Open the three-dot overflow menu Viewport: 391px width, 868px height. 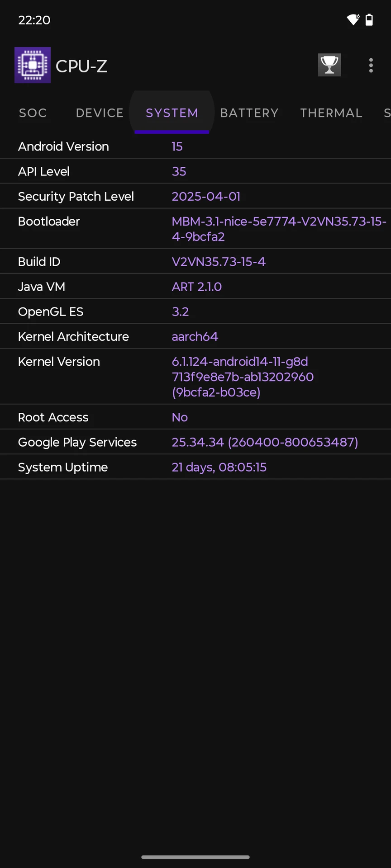pos(371,66)
